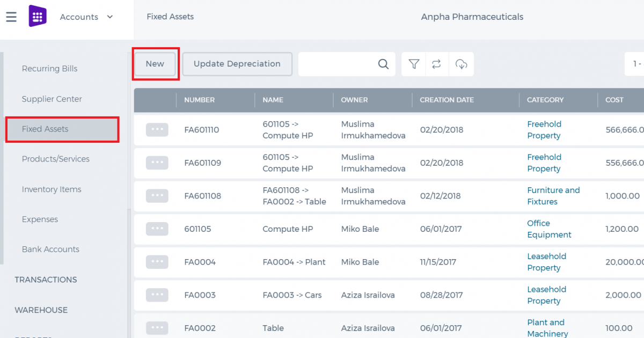Click the search magnifier icon
644x338 pixels.
pyautogui.click(x=383, y=64)
